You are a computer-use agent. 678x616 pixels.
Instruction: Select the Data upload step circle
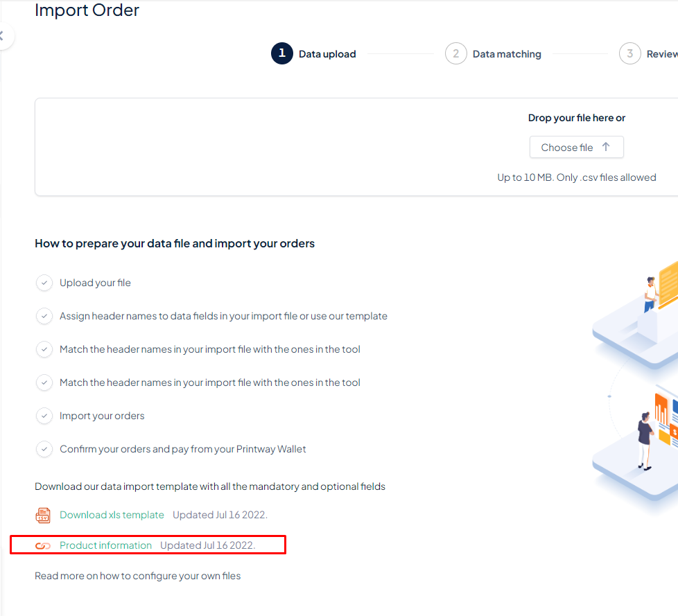point(281,53)
